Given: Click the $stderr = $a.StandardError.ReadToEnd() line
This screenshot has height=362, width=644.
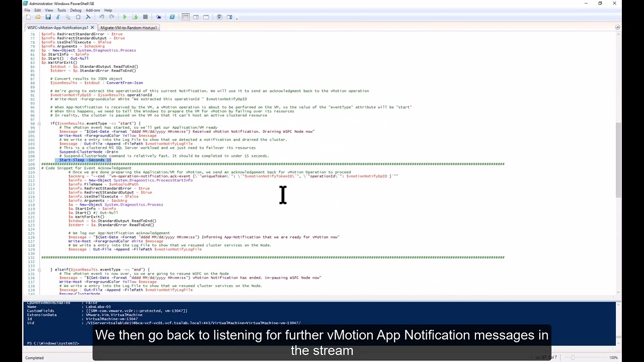Looking at the screenshot, I should [x=111, y=225].
